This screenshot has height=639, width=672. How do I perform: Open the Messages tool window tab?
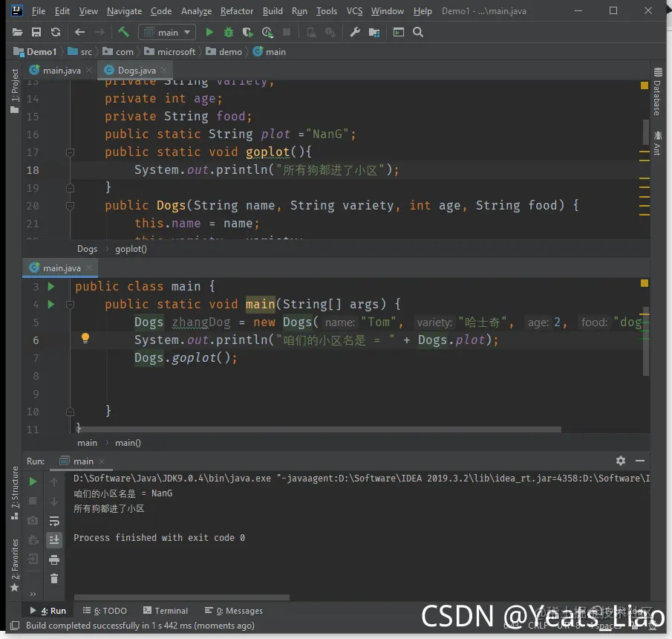234,611
